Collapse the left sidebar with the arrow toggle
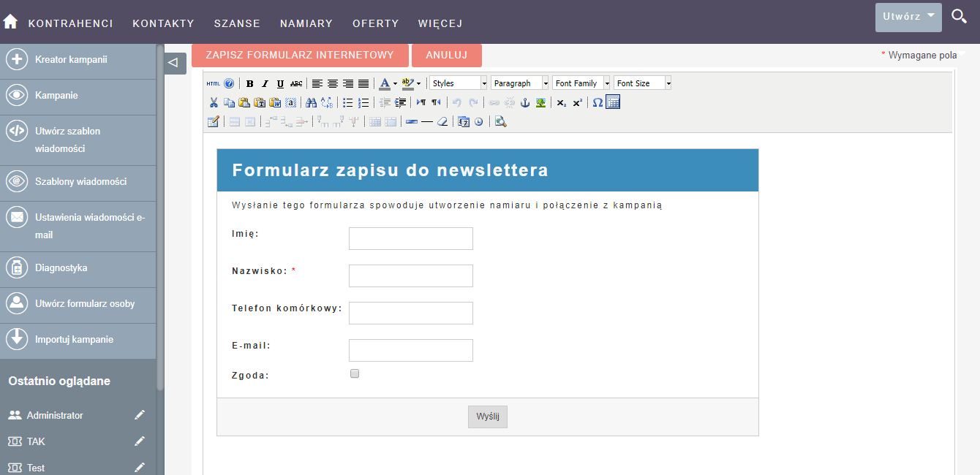 173,63
